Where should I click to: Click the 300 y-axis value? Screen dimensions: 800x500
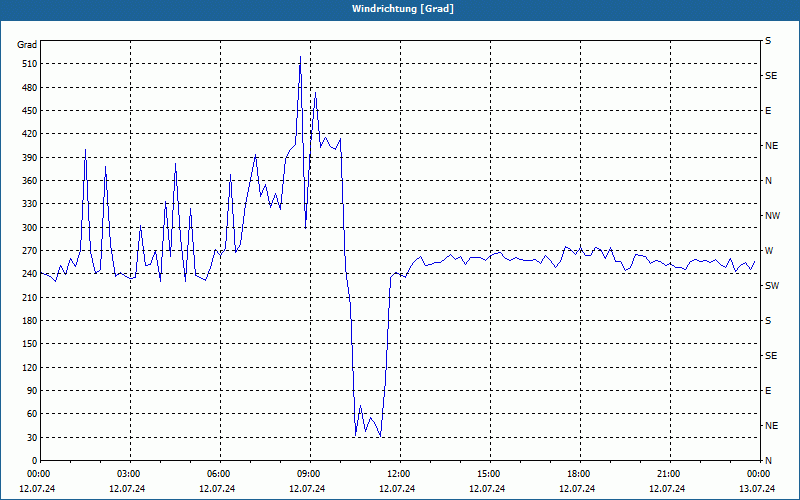coord(30,228)
